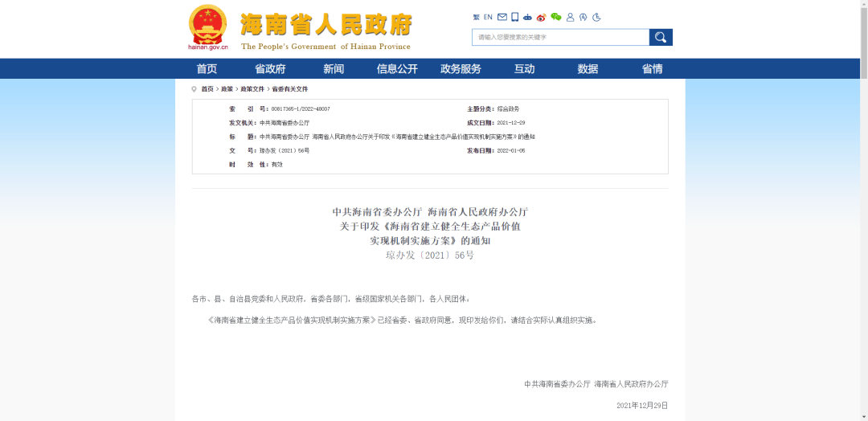Viewport: 868px width, 421px height.
Task: Switch to Traditional Chinese (繁)
Action: pos(476,17)
